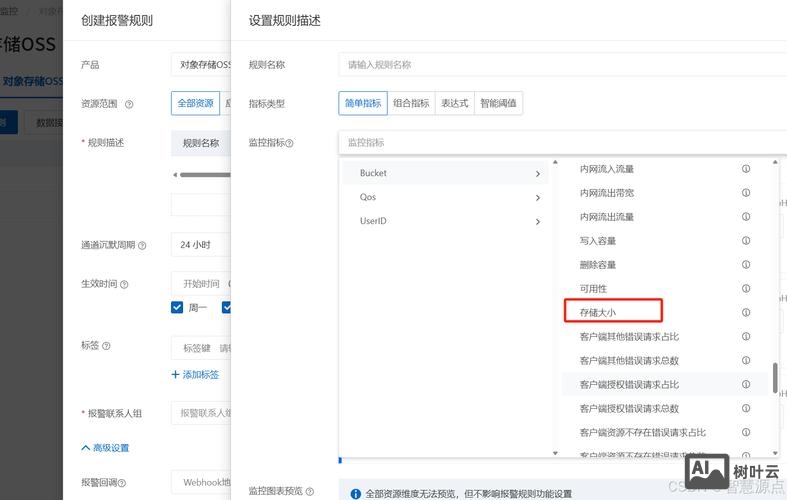Click help icon next to 报警回调

(121, 483)
